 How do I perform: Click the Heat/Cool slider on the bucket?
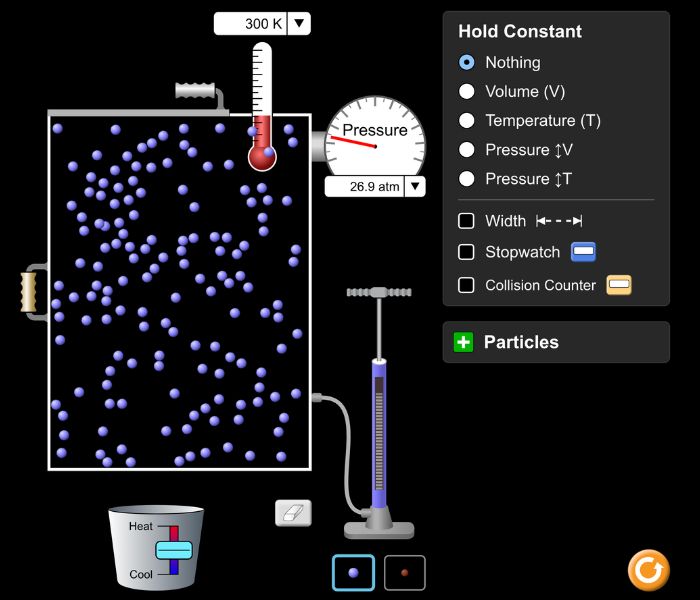click(x=173, y=550)
